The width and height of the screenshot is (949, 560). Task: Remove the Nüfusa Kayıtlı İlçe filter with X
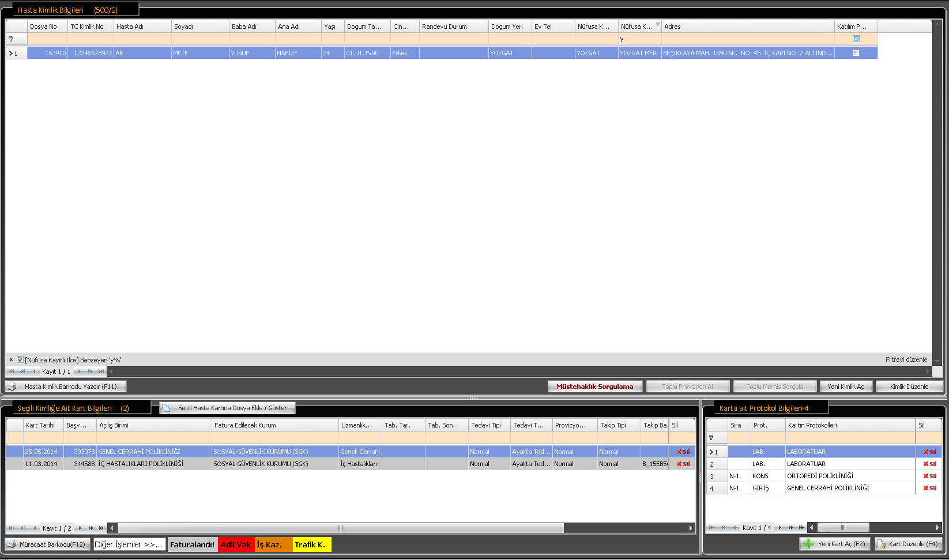point(11,360)
